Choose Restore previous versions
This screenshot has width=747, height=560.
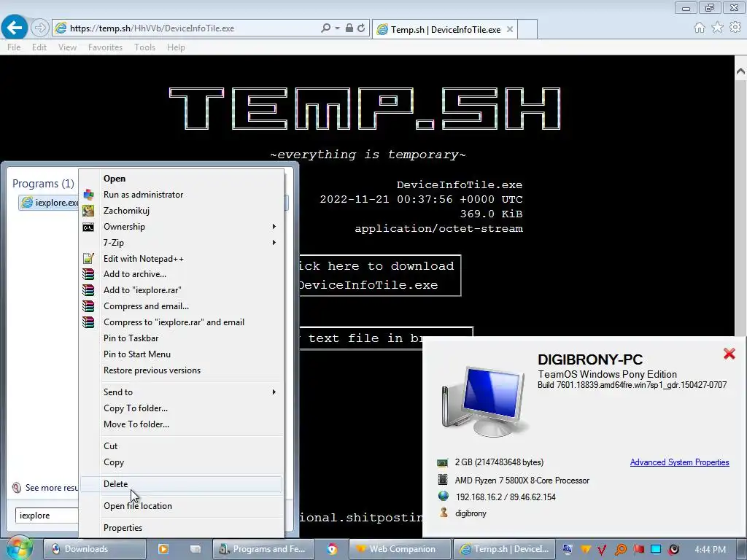182,370
